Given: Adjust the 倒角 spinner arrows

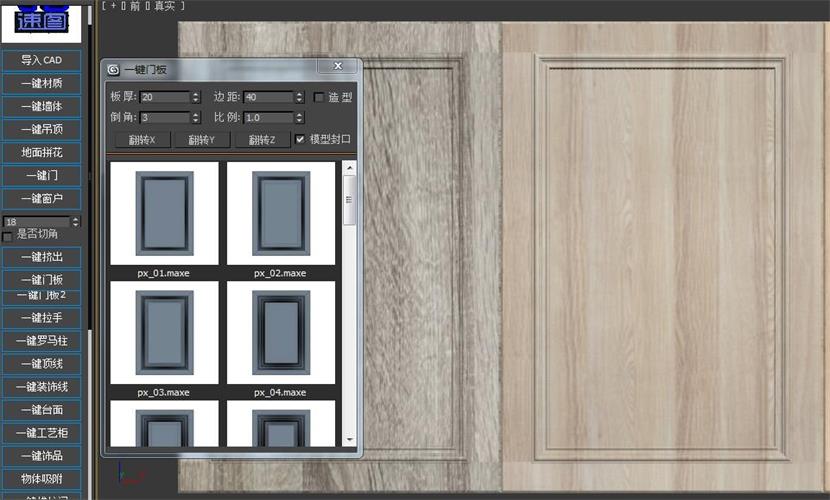Looking at the screenshot, I should 196,117.
